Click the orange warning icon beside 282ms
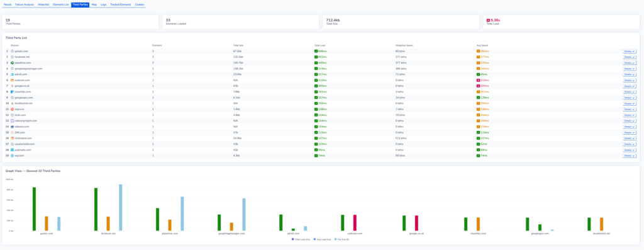This screenshot has height=250, width=644. click(478, 51)
